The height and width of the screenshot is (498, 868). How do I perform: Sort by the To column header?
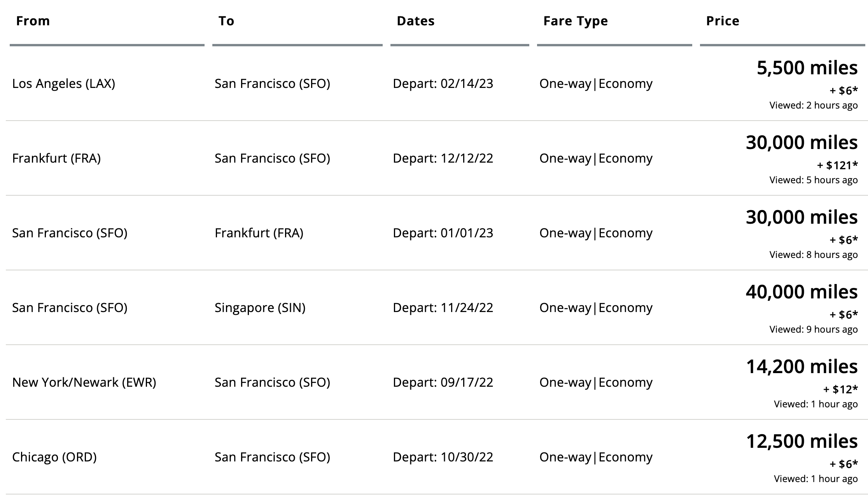point(226,21)
